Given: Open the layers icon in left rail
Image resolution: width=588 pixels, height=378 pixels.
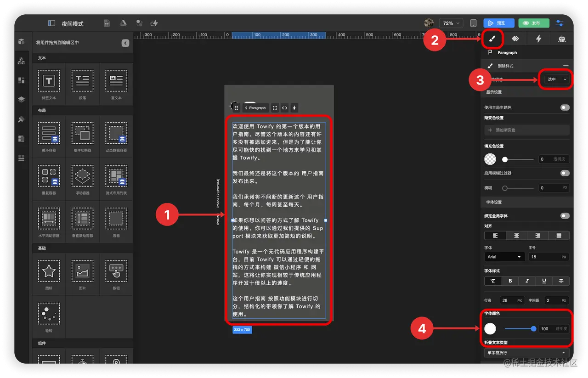Looking at the screenshot, I should 22,99.
